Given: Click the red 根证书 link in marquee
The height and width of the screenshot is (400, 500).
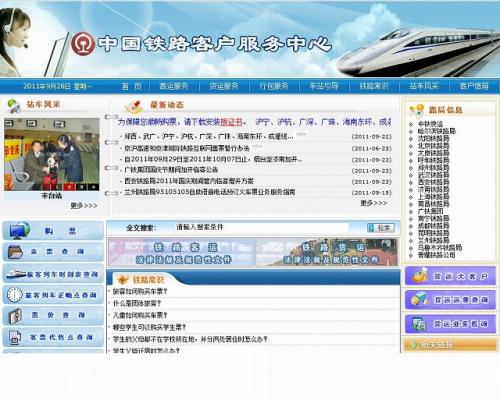Looking at the screenshot, I should (231, 122).
